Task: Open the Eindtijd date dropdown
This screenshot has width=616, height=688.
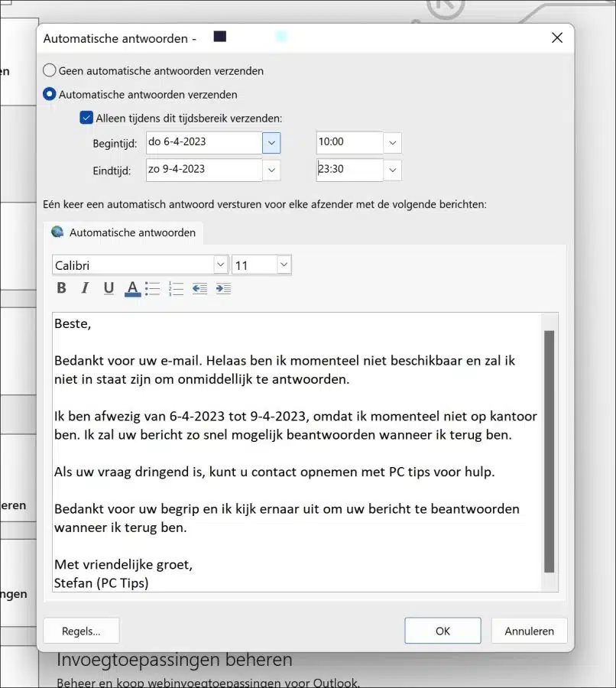Action: click(x=271, y=170)
